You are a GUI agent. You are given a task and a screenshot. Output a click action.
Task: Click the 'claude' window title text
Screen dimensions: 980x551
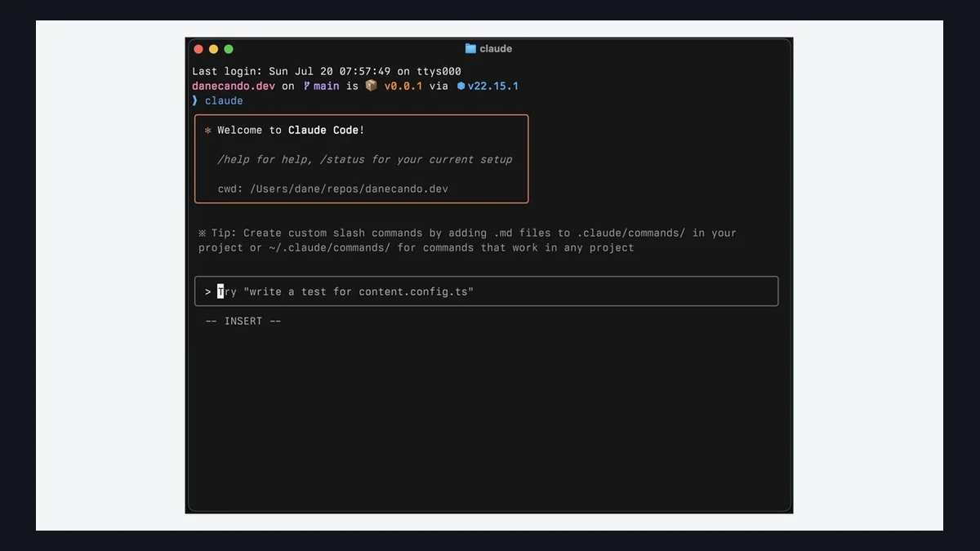point(496,49)
